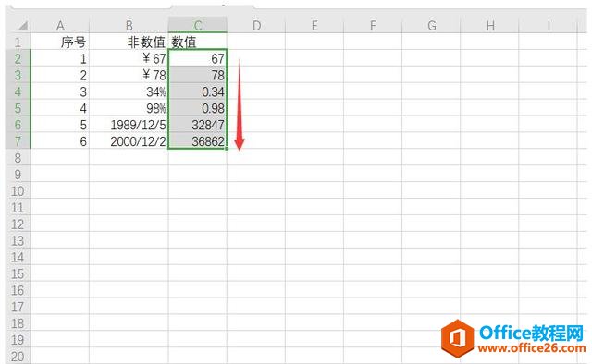592x364 pixels.
Task: Select cell containing ¥ 78
Action: (129, 75)
